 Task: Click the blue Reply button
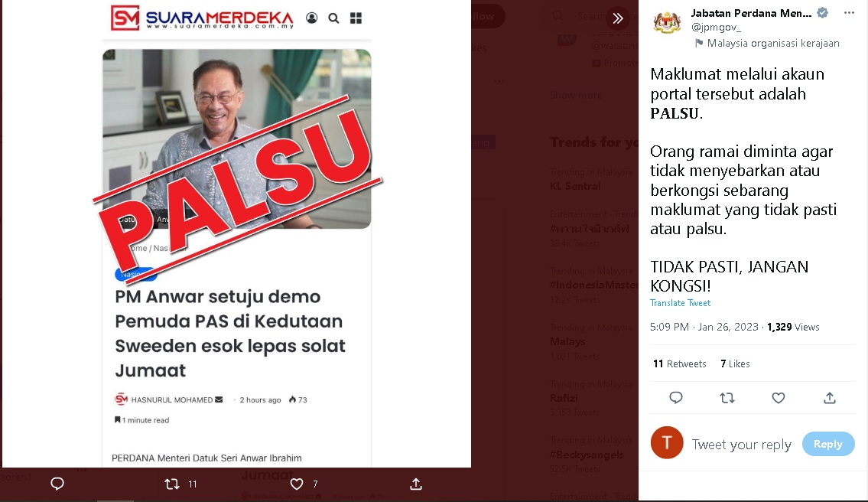(828, 444)
